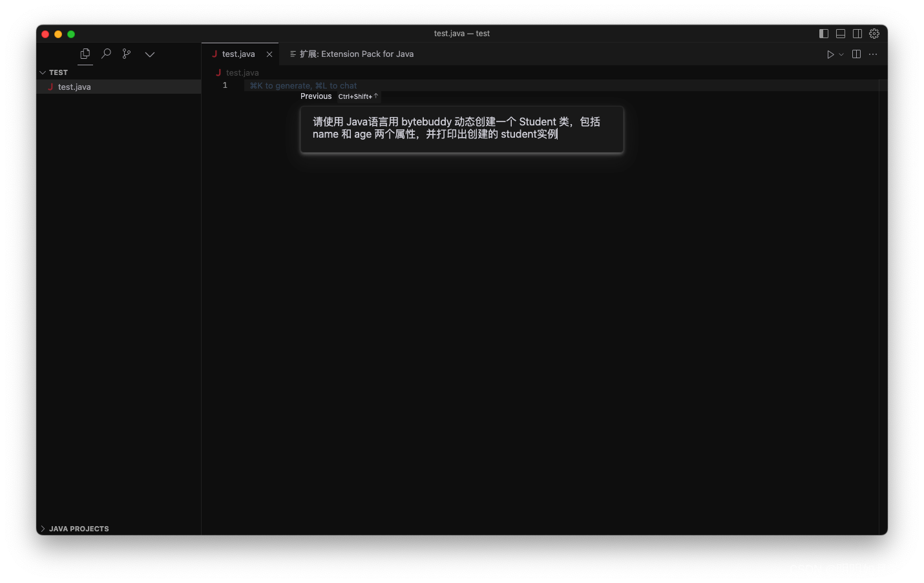Toggle the primary sidebar layout icon

point(824,34)
